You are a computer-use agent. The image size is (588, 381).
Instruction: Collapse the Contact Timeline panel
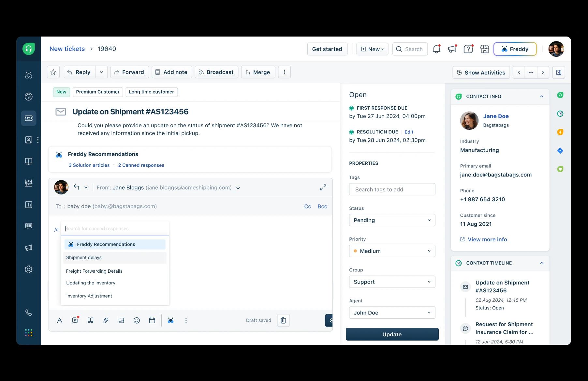click(x=542, y=263)
